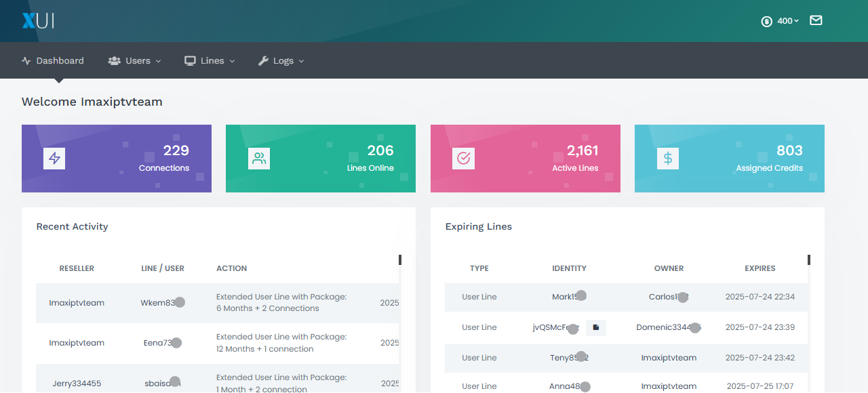Click the Carlos1 owner cell
The height and width of the screenshot is (393, 868).
tap(669, 297)
